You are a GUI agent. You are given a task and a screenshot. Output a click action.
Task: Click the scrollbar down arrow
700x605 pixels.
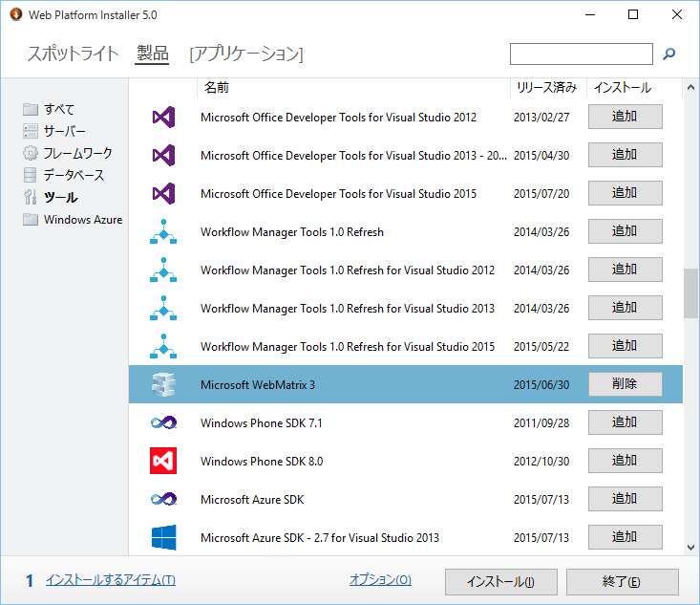point(690,548)
